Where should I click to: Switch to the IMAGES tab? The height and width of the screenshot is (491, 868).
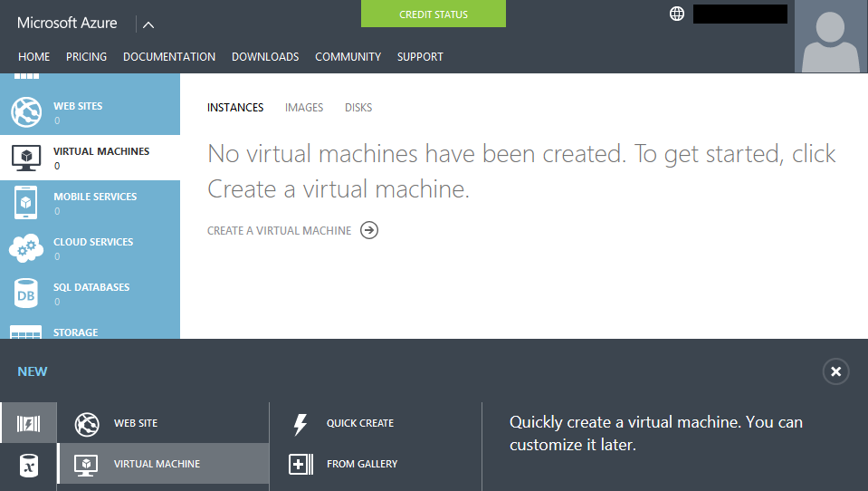coord(304,108)
